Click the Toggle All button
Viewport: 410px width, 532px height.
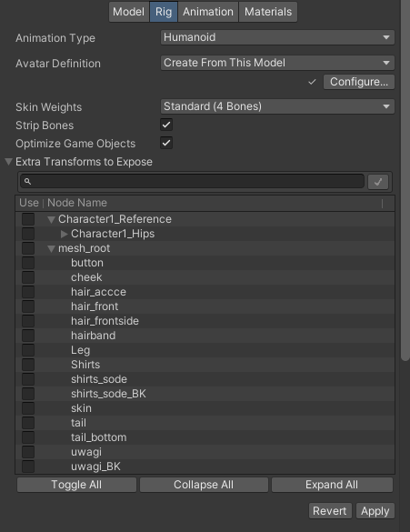pyautogui.click(x=76, y=485)
